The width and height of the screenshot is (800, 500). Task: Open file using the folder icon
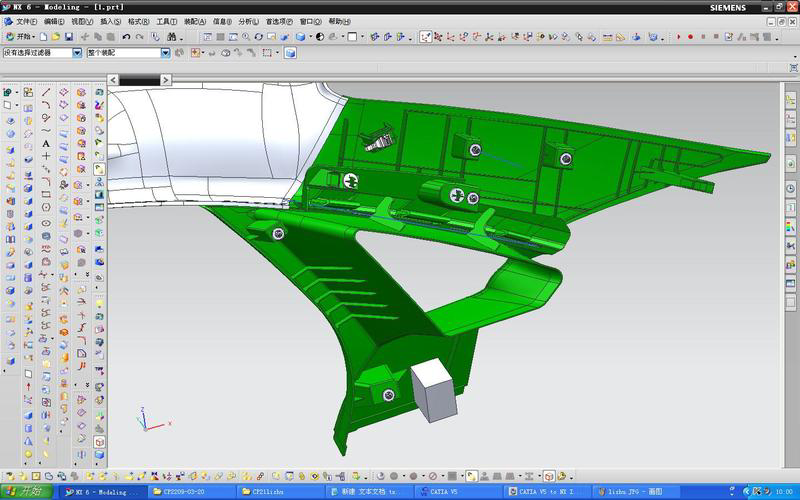click(x=56, y=37)
